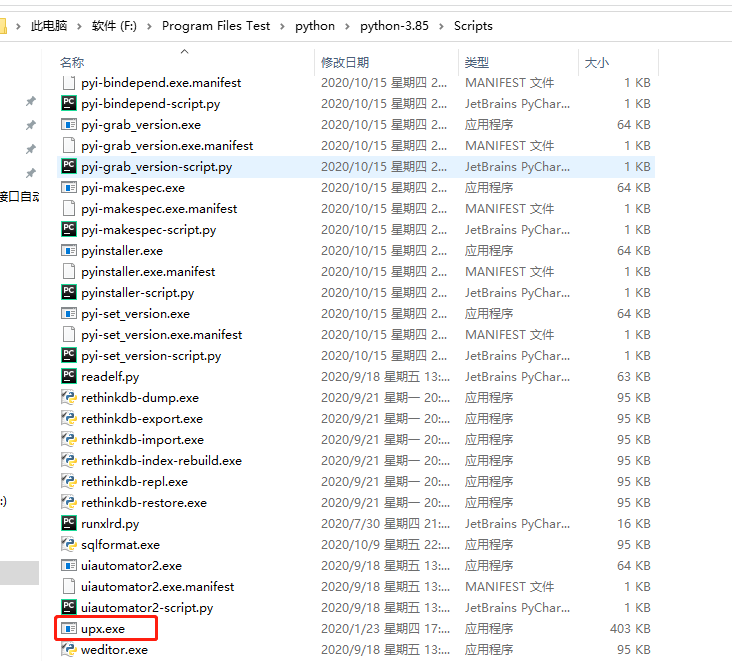Click the pyinstaller.exe application icon

point(69,250)
